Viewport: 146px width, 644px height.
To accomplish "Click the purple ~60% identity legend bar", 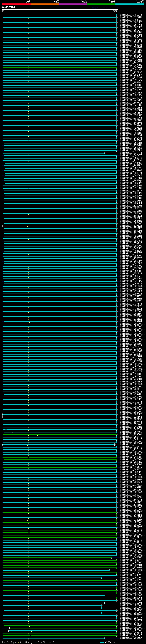I will point(73,4).
